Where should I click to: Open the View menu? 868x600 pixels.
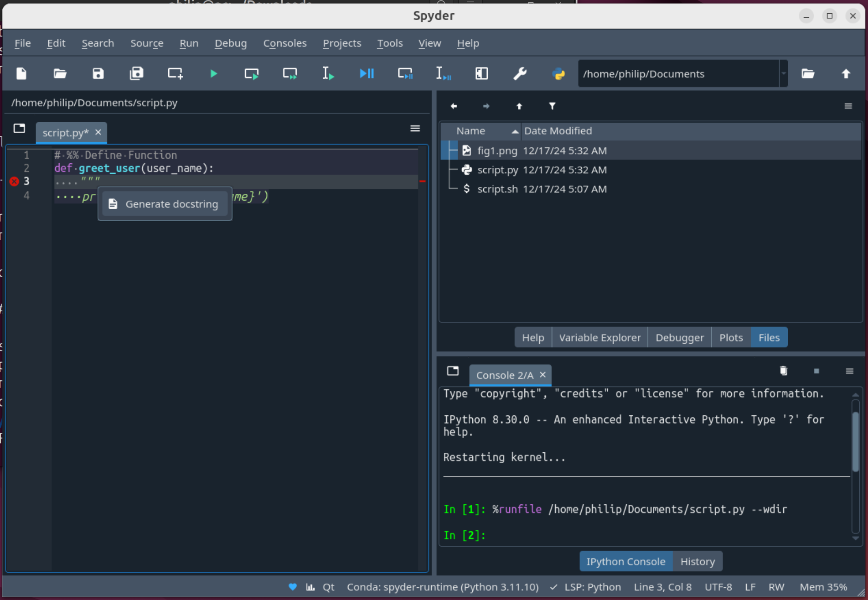[429, 43]
